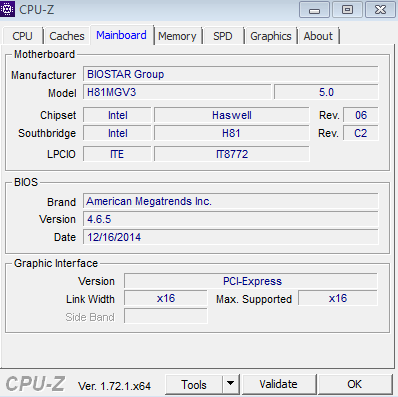398x397 pixels.
Task: Click the Link Width x16 value
Action: pyautogui.click(x=166, y=298)
